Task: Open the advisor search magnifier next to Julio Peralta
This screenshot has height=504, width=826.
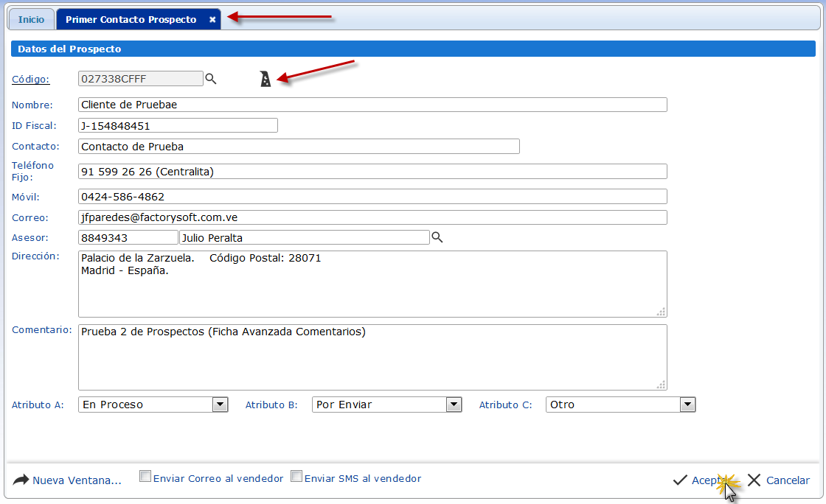Action: click(437, 237)
